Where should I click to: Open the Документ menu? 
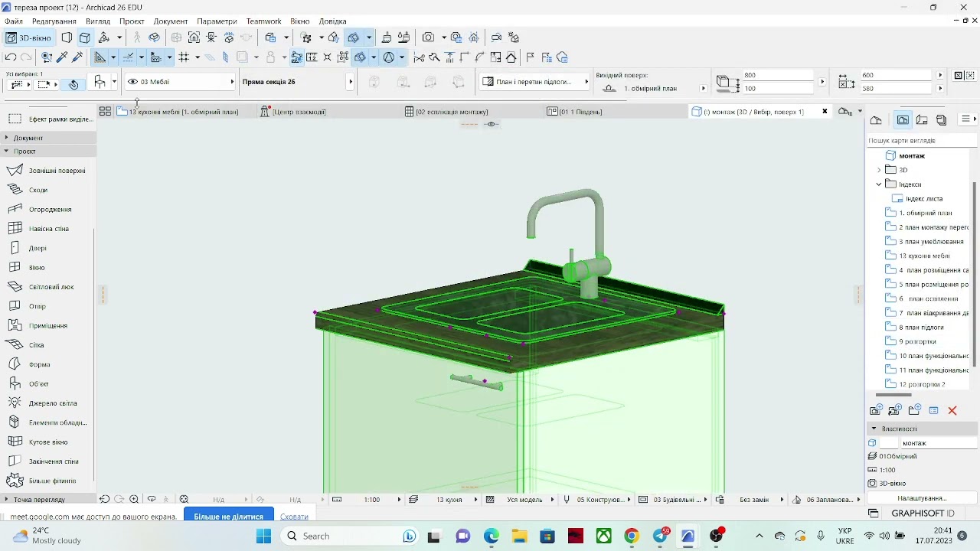click(170, 21)
